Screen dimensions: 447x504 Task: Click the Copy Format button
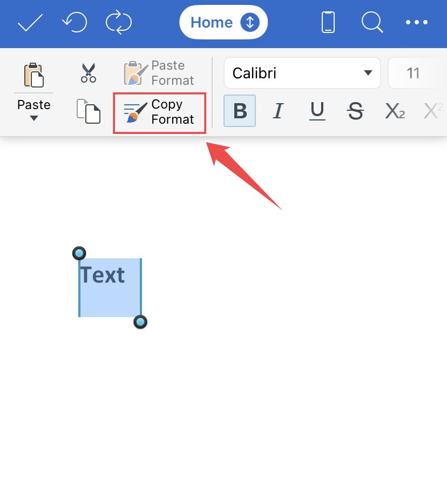[x=160, y=113]
